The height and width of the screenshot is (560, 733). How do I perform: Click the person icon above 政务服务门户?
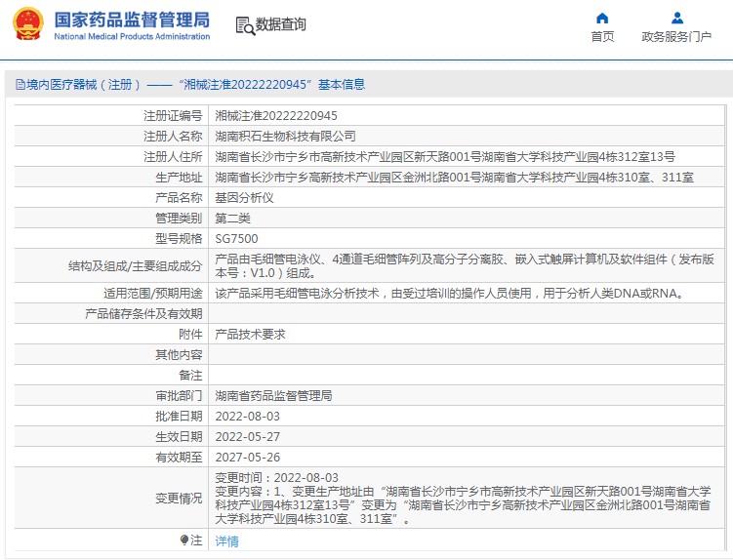[x=676, y=18]
